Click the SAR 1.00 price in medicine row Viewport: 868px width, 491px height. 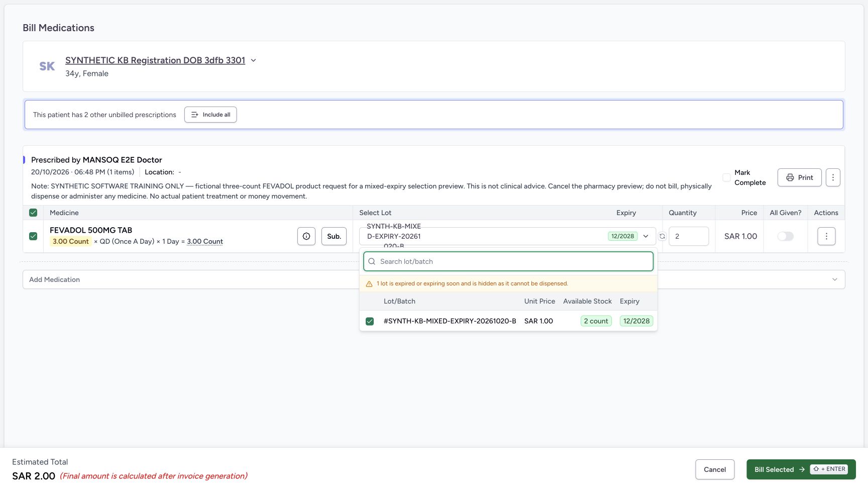coord(740,236)
